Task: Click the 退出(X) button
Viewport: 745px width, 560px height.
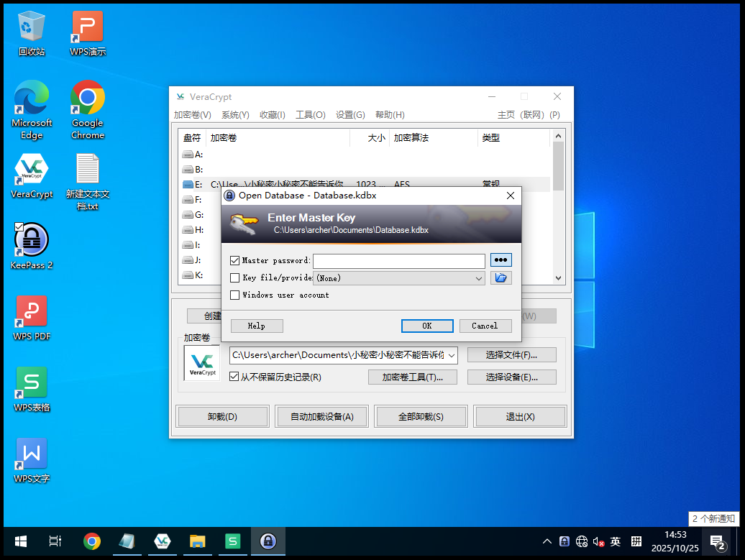Action: coord(520,416)
